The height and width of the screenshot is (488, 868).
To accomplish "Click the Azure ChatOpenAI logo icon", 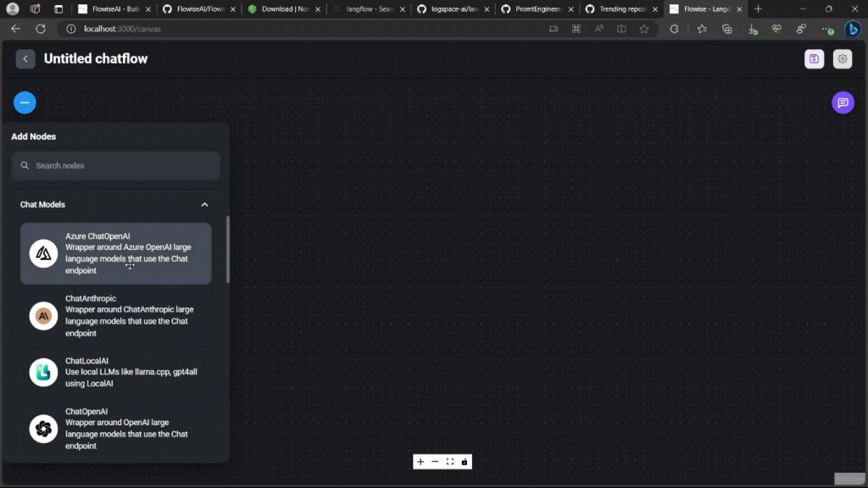I will (43, 253).
